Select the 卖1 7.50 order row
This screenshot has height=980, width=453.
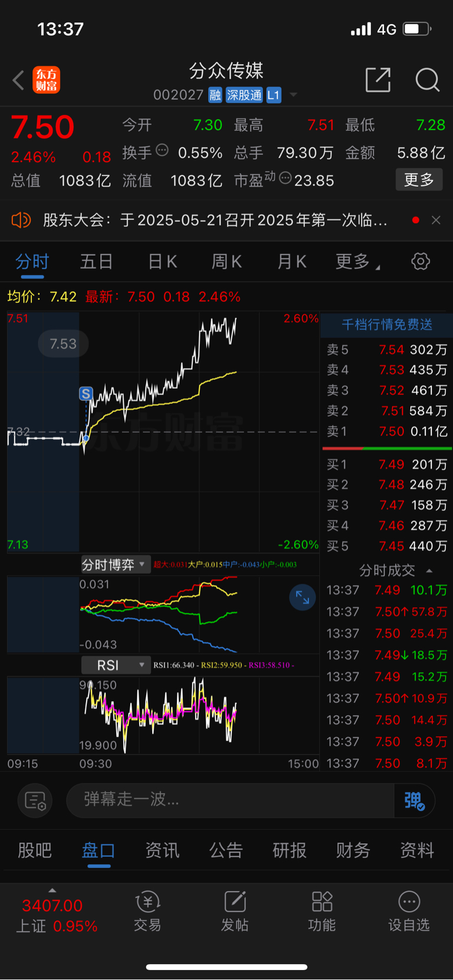(x=386, y=431)
